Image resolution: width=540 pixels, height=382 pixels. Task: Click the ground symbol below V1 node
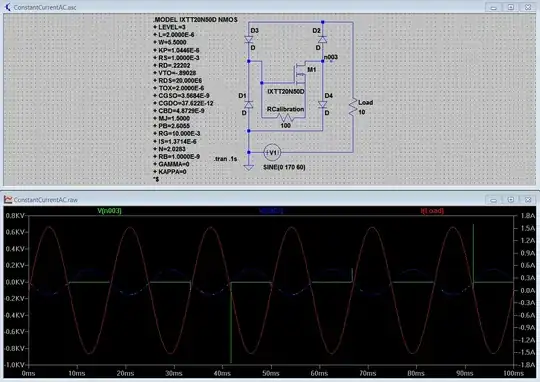click(249, 167)
